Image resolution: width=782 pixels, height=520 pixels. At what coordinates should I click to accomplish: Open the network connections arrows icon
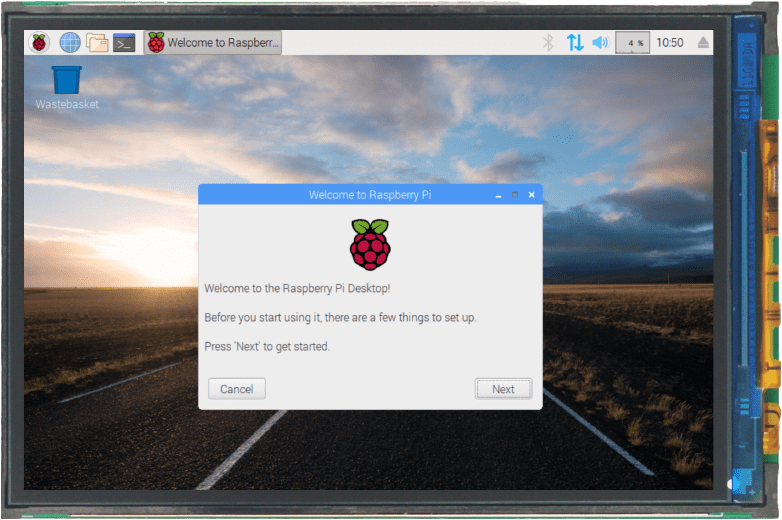click(575, 42)
